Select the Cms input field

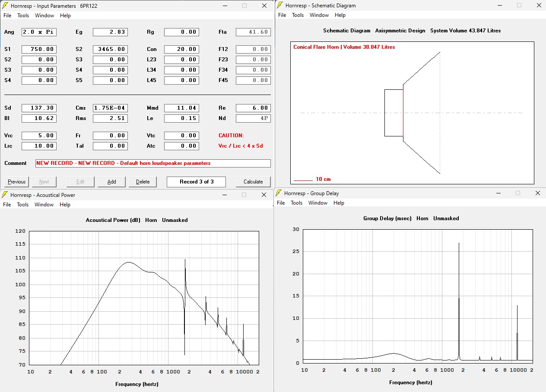pos(110,108)
